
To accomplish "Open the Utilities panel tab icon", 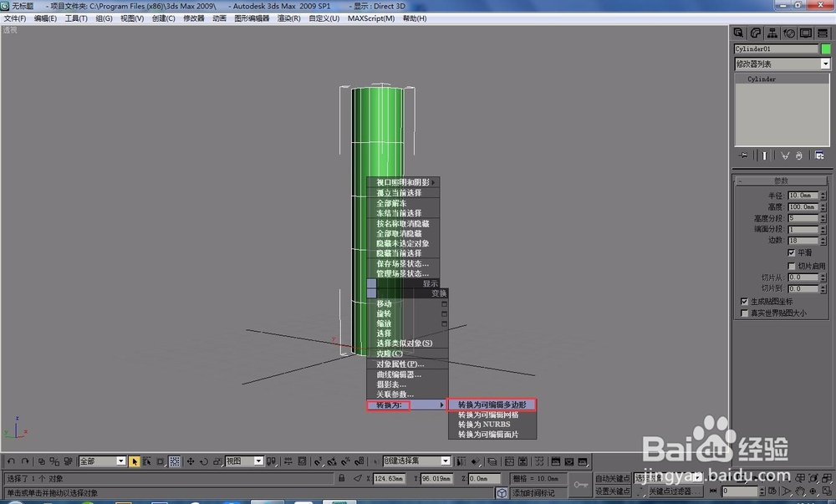I will pyautogui.click(x=823, y=33).
